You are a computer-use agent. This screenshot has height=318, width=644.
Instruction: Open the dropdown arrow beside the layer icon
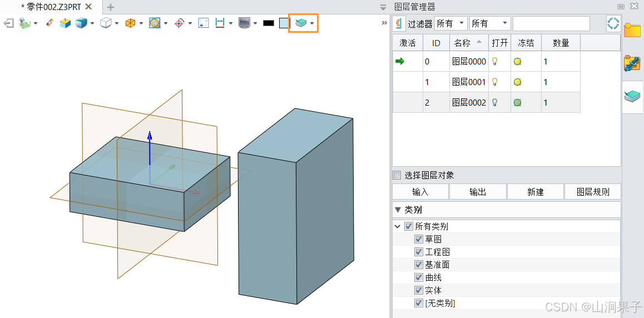[x=313, y=23]
